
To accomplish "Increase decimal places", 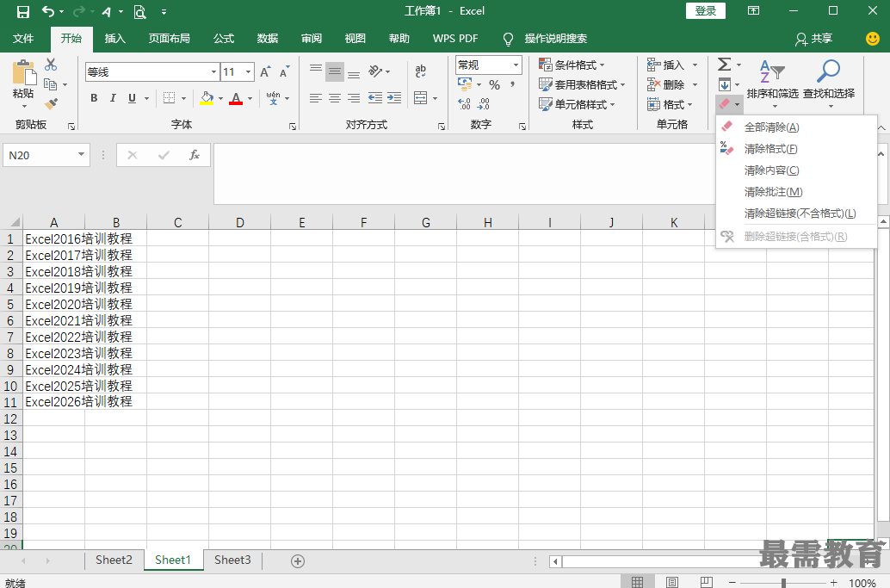I will 464,104.
